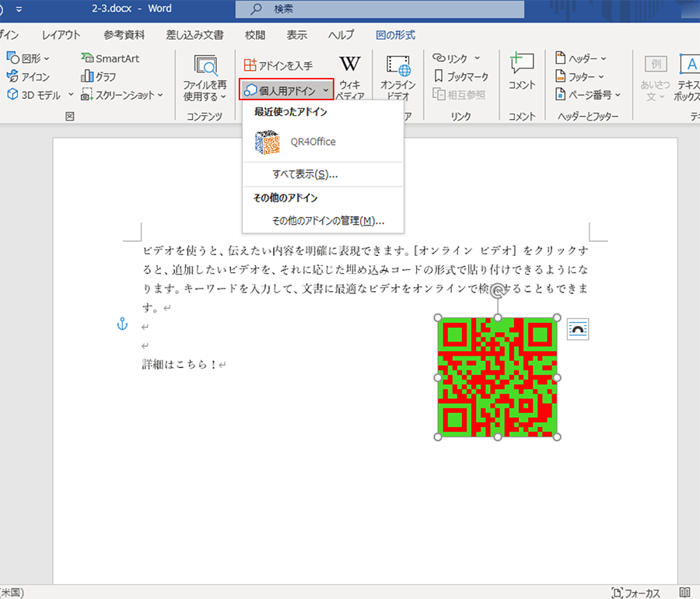Open the Shapes (図形) gallery
The image size is (700, 599).
[x=28, y=58]
